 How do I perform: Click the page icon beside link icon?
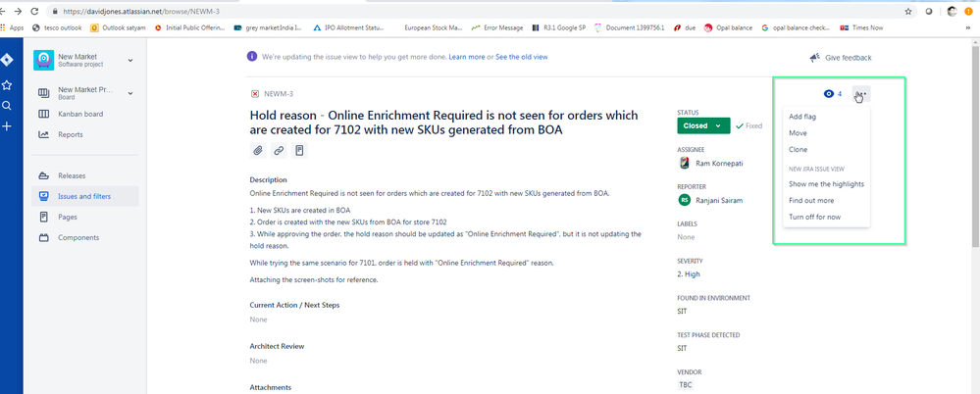(x=299, y=151)
